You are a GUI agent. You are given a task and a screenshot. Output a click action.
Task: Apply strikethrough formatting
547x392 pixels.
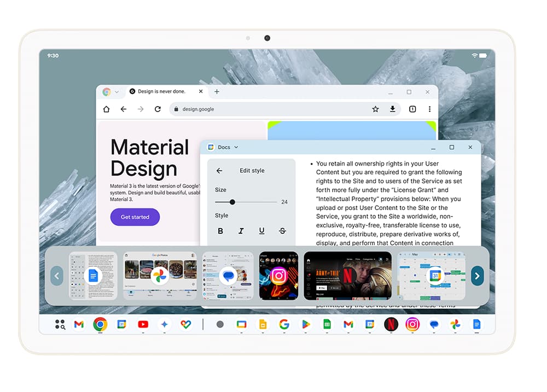(282, 231)
